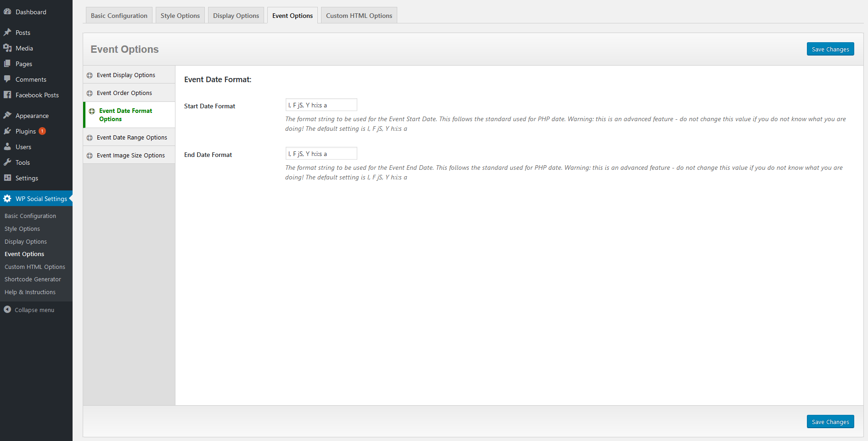Open the Basic Configuration tab
Screen dimensions: 868x441
[x=119, y=16]
